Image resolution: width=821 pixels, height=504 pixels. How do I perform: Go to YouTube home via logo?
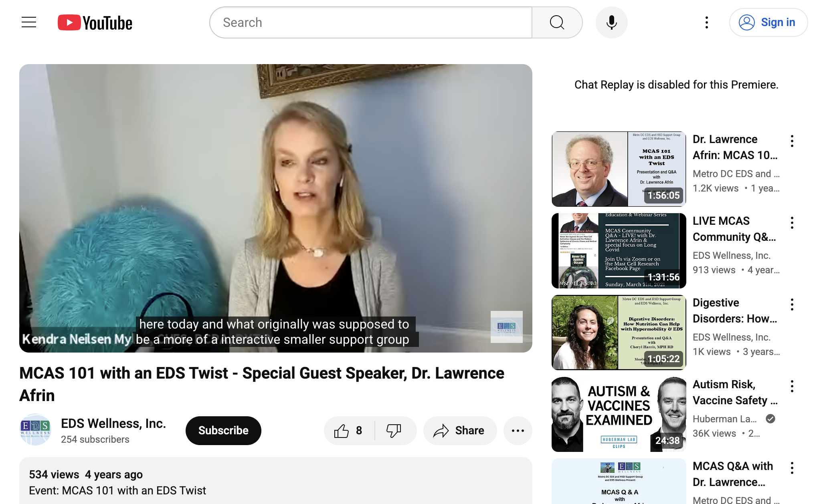tap(95, 22)
